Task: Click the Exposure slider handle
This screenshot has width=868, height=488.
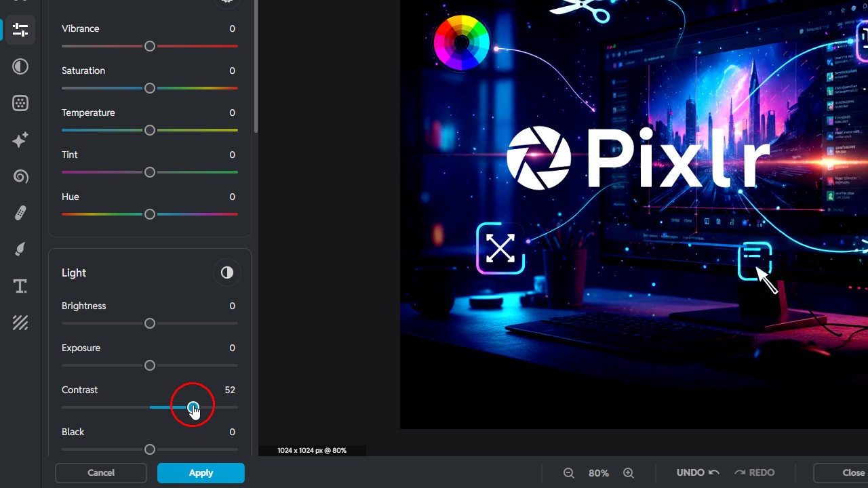Action: [150, 365]
